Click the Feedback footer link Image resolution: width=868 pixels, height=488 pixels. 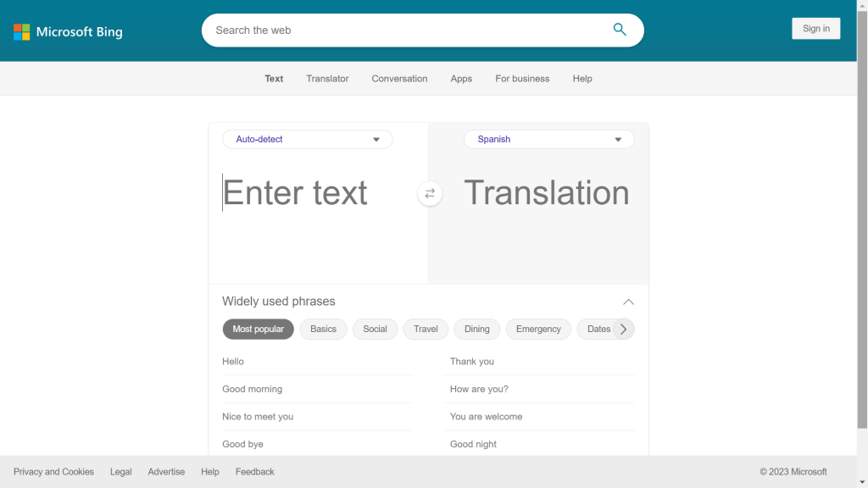254,472
